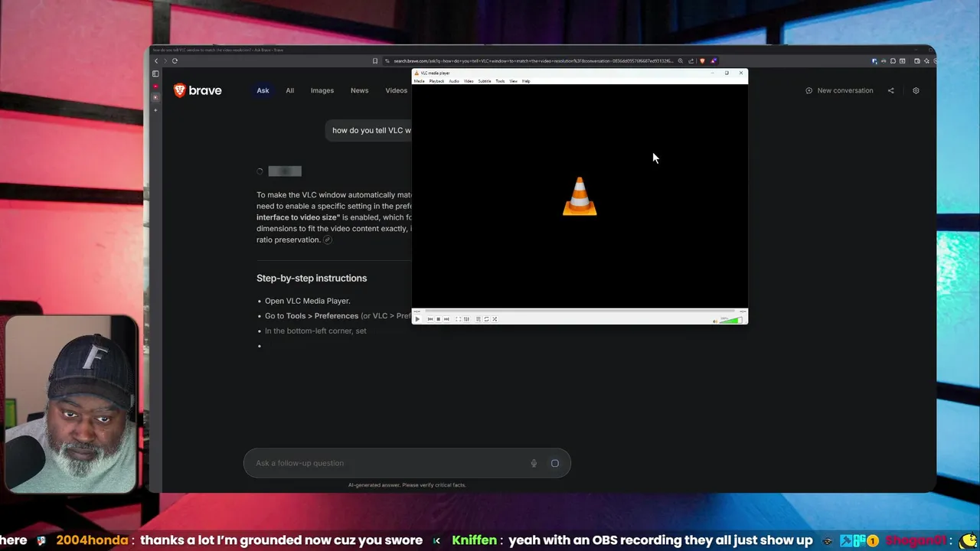Image resolution: width=980 pixels, height=551 pixels.
Task: Click the VLC seek bar
Action: point(580,311)
